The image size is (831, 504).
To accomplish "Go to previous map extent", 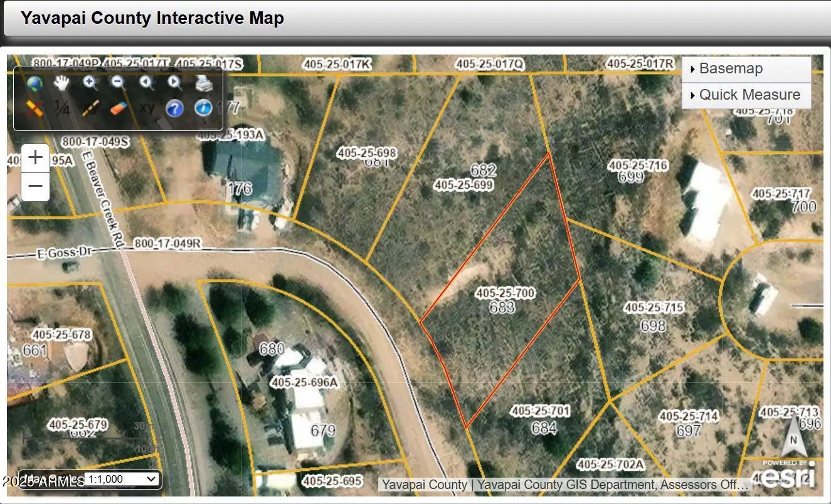I will pos(146,83).
